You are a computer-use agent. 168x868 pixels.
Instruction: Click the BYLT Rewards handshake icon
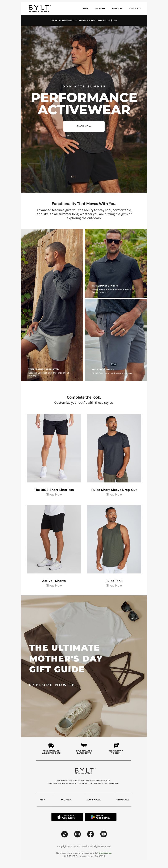(x=84, y=745)
